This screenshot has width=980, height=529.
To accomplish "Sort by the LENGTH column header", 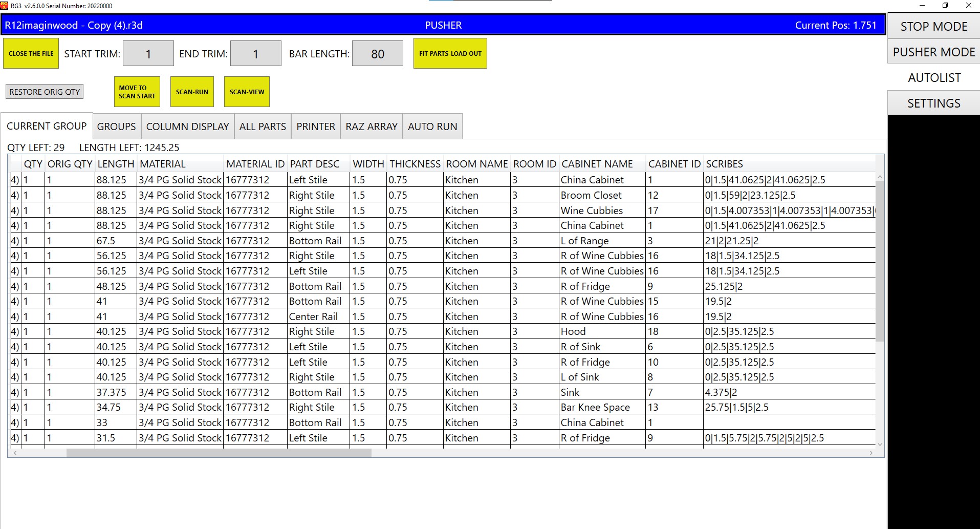I will 116,164.
